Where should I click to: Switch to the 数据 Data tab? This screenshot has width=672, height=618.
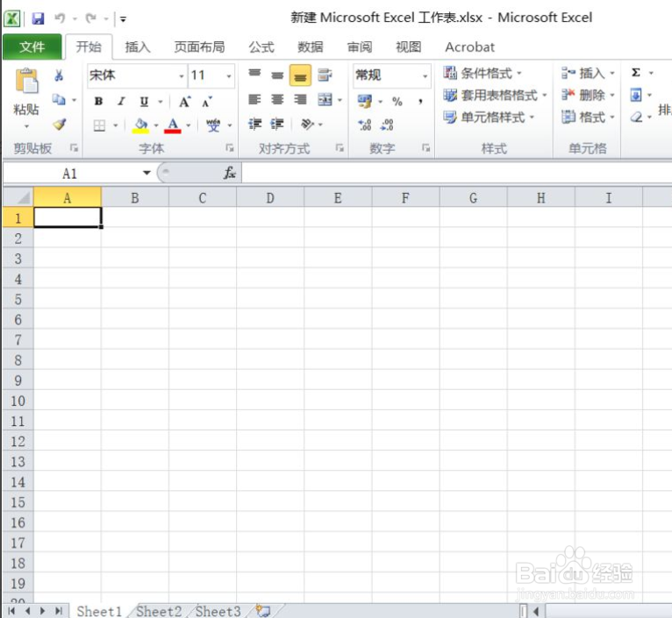311,46
